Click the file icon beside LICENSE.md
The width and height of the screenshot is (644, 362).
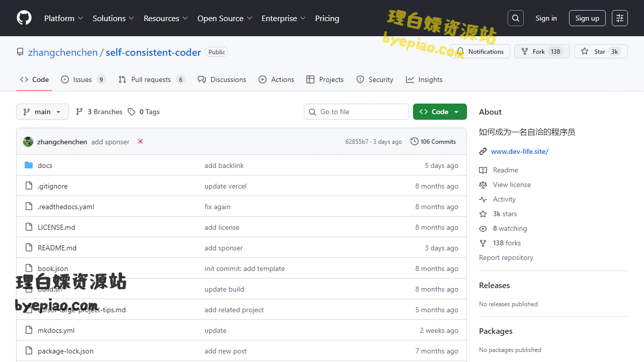(x=29, y=227)
